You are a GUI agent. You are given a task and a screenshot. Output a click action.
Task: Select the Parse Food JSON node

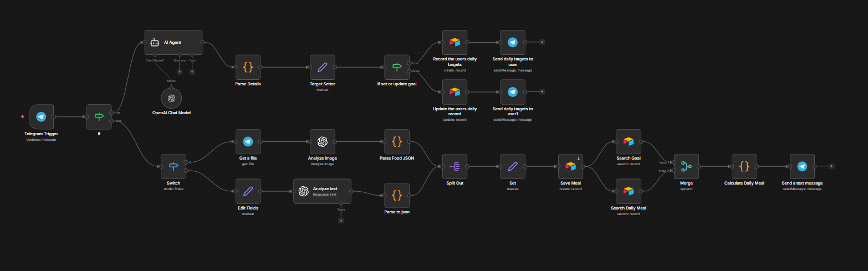pyautogui.click(x=397, y=142)
